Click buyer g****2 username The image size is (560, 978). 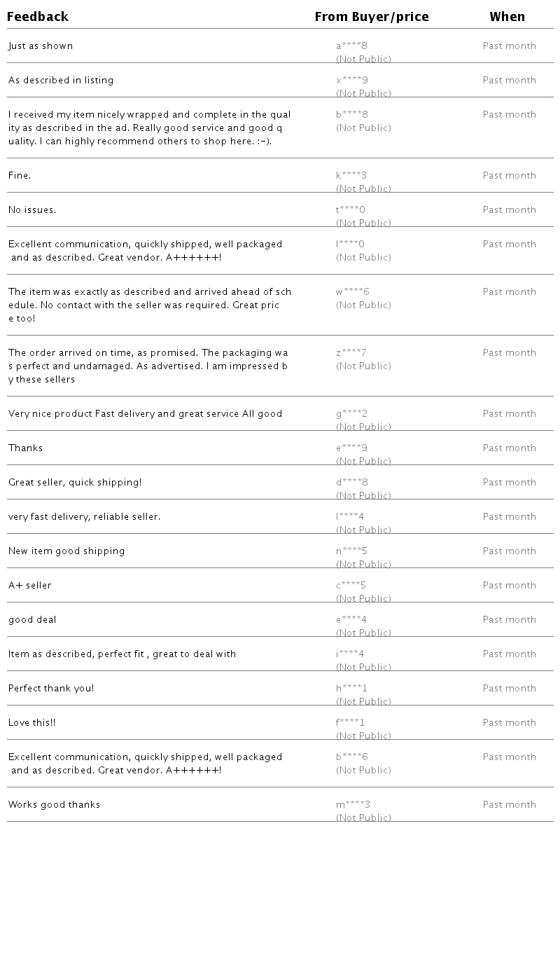pyautogui.click(x=351, y=414)
